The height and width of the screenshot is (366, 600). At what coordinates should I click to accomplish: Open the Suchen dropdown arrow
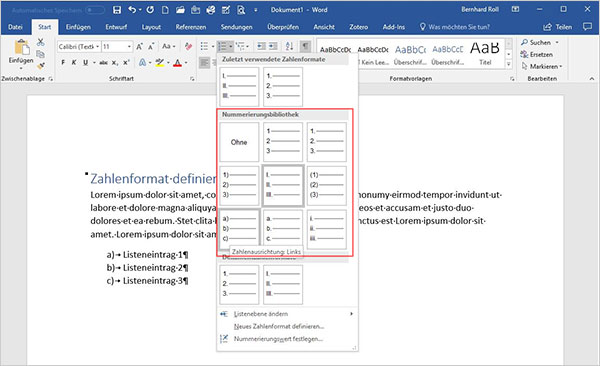coord(557,42)
